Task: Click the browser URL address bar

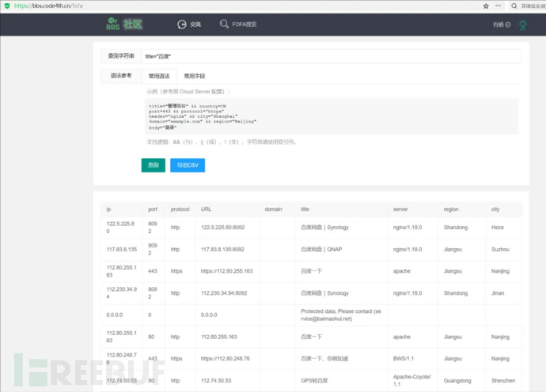Action: click(237, 5)
